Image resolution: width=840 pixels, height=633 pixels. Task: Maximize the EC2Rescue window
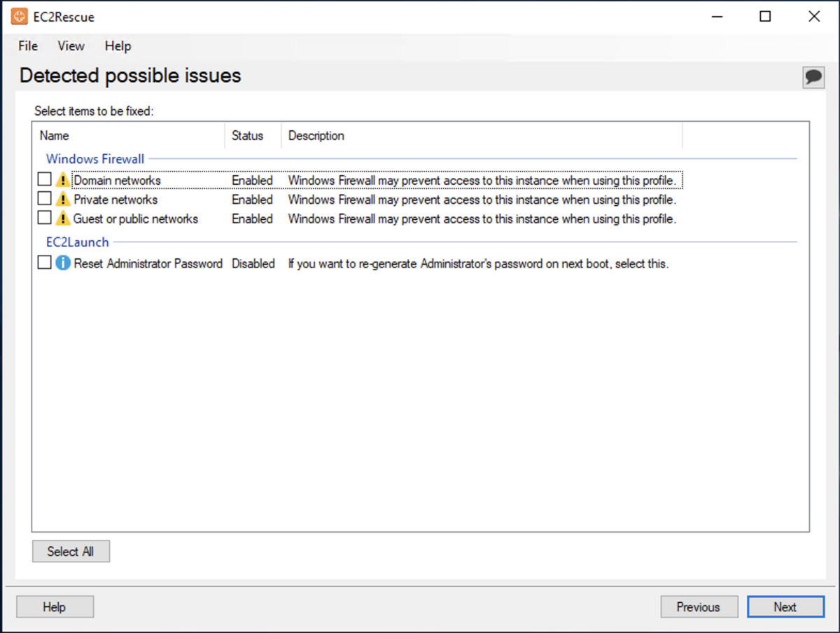coord(765,17)
